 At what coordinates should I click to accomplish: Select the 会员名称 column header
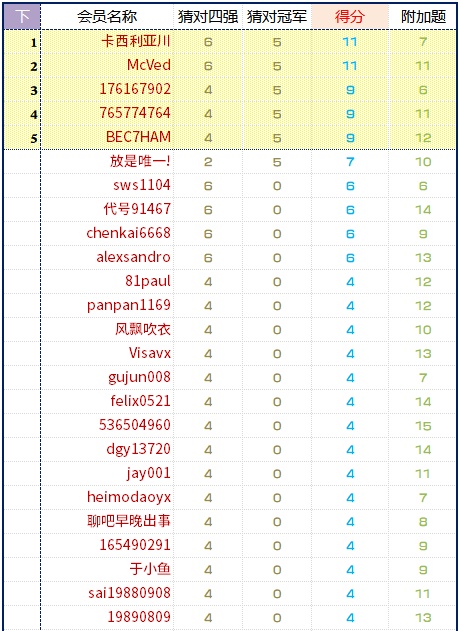(107, 17)
